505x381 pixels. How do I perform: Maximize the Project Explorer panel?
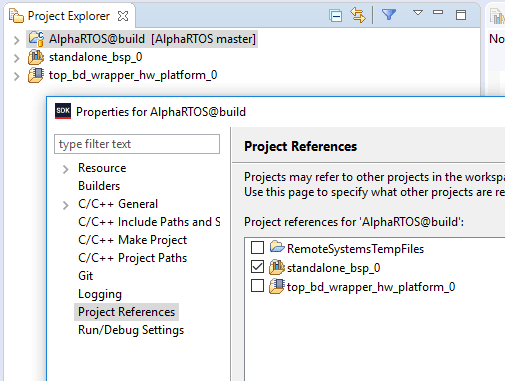click(x=461, y=15)
